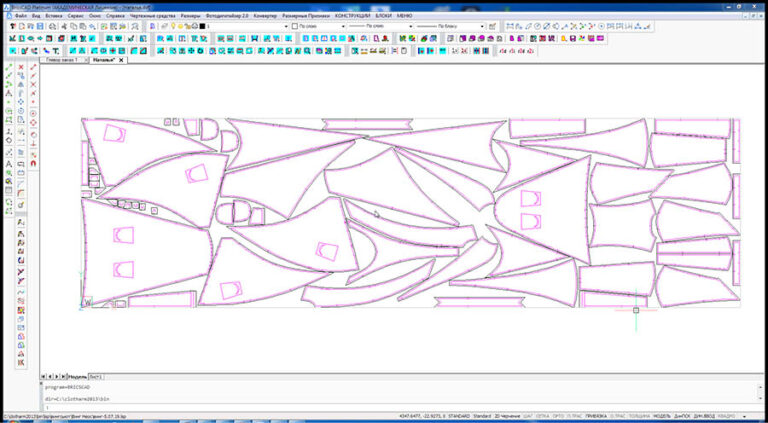Expand the linetype По слою dropdown

coord(410,26)
